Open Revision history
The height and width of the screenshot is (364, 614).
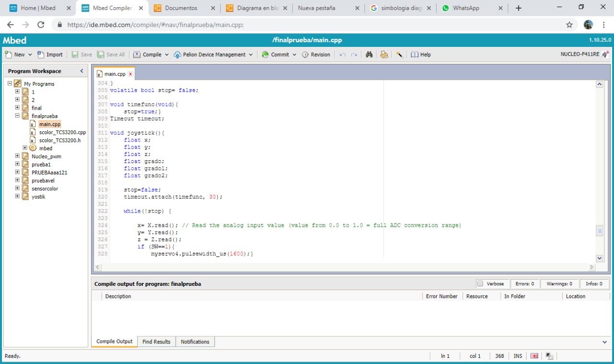[316, 55]
